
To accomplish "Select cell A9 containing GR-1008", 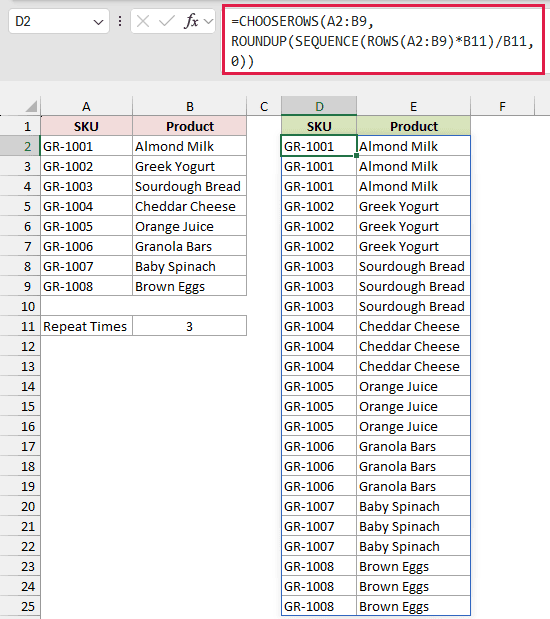I will point(86,287).
